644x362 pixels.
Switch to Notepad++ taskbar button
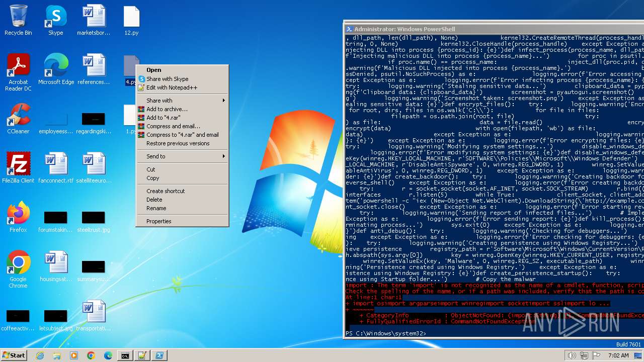(x=142, y=355)
